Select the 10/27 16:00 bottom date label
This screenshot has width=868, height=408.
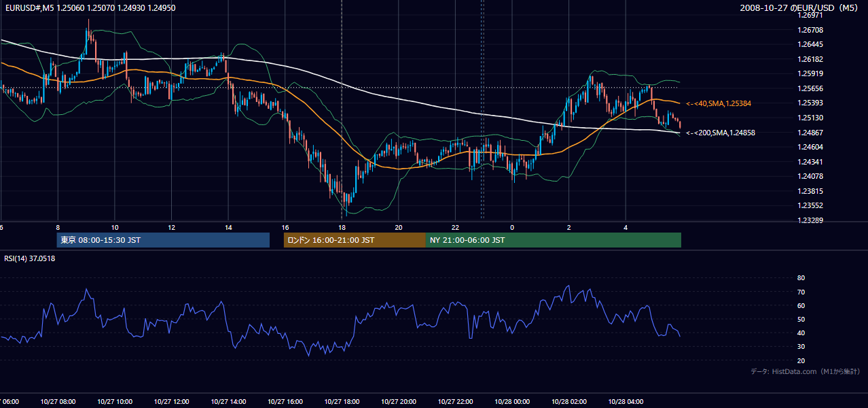click(285, 402)
